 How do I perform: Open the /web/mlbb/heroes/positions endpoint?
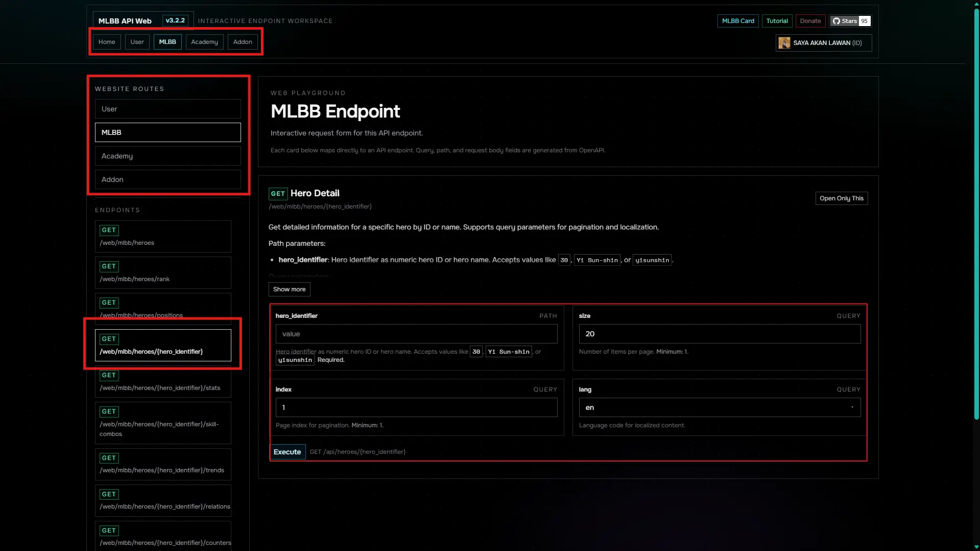(x=163, y=309)
